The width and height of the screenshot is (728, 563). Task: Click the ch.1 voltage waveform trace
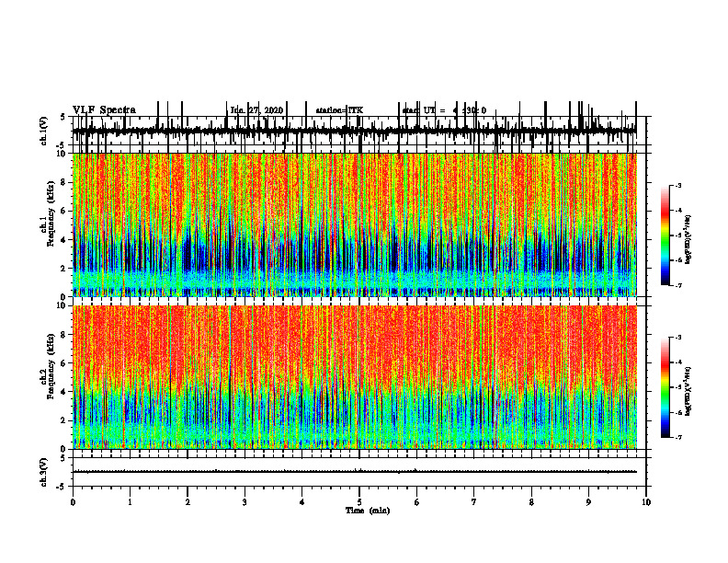click(x=354, y=131)
